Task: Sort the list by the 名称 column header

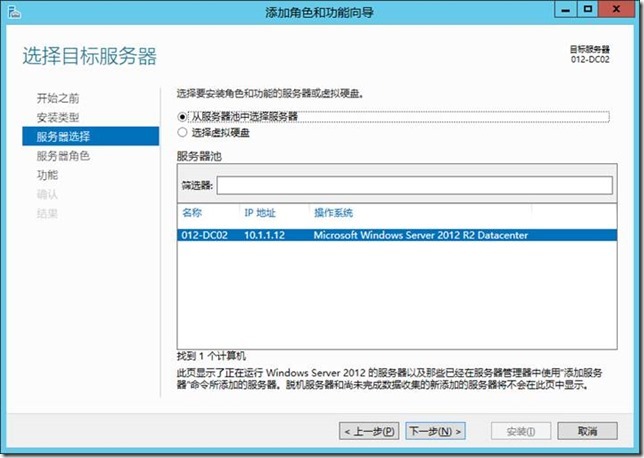Action: [192, 213]
